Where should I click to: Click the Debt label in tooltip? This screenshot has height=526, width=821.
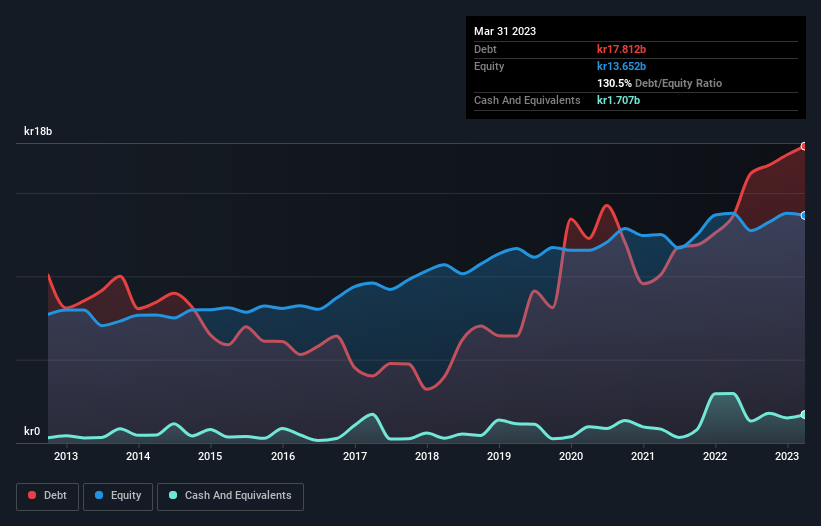click(x=485, y=49)
